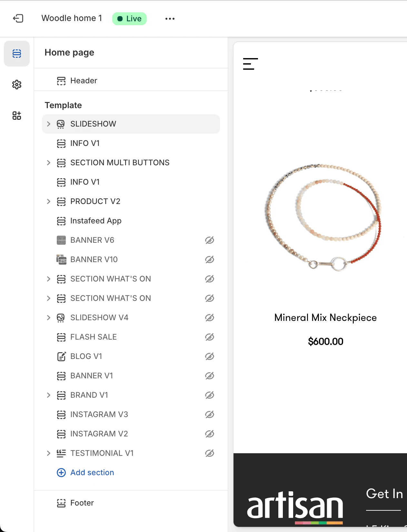Image resolution: width=407 pixels, height=532 pixels.
Task: Expand the SLIDESHOW section chevron
Action: (x=49, y=124)
